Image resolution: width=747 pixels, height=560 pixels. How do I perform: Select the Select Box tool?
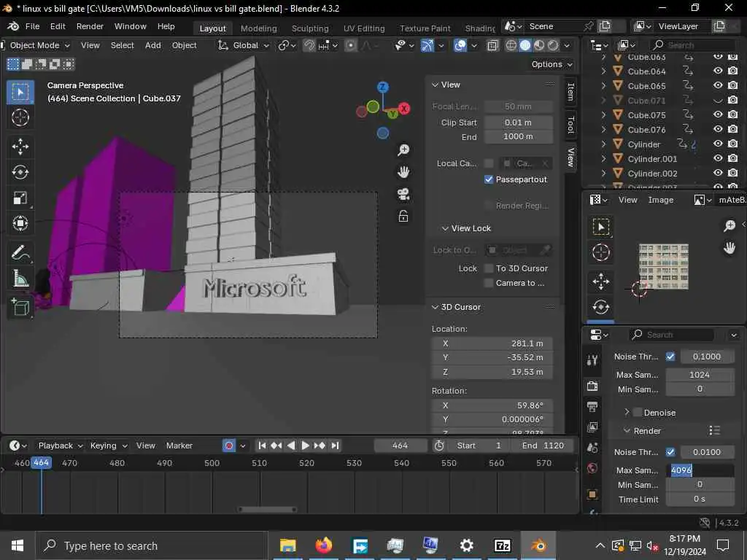click(20, 92)
